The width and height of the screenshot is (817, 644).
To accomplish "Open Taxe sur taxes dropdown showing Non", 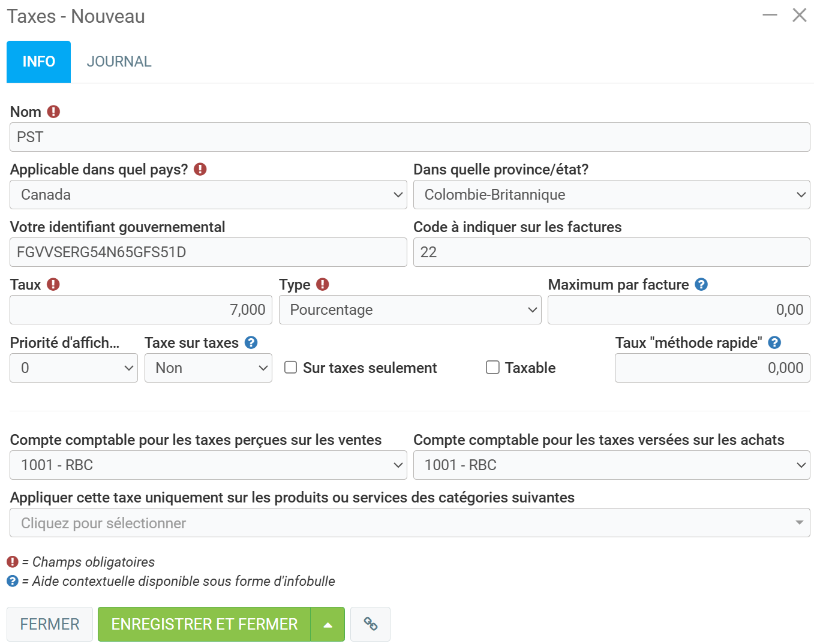I will [x=208, y=368].
